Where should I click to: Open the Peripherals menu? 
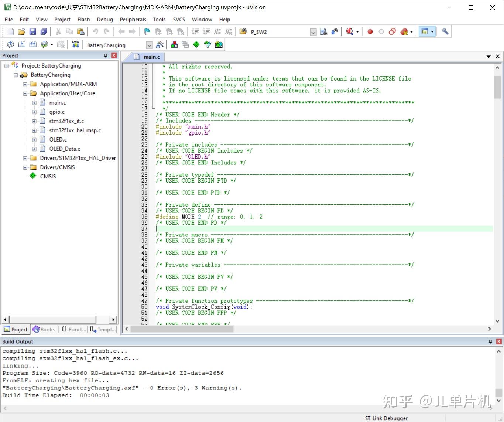(133, 20)
